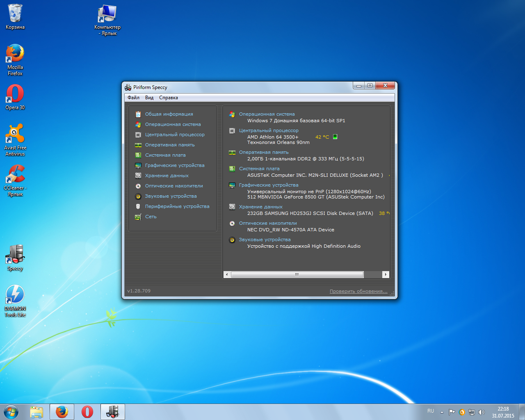Click the Speccy button on the taskbar
This screenshot has width=525, height=420.
pos(113,412)
